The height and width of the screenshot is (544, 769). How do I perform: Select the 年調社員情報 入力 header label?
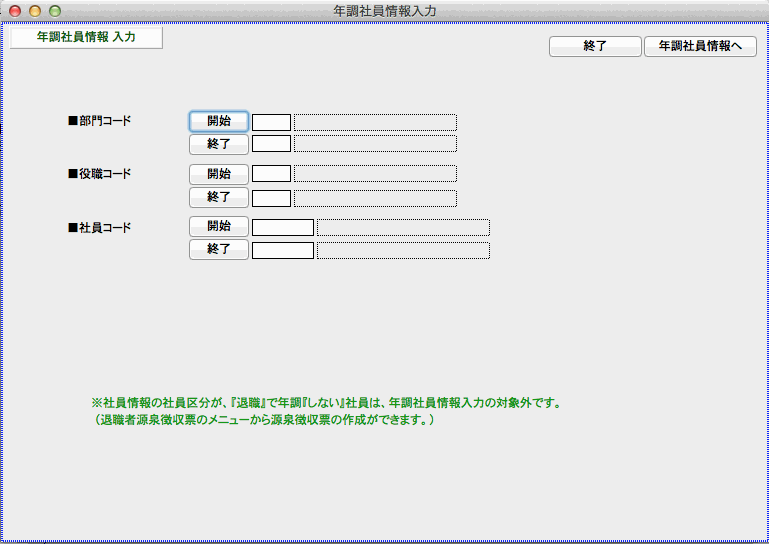[86, 37]
